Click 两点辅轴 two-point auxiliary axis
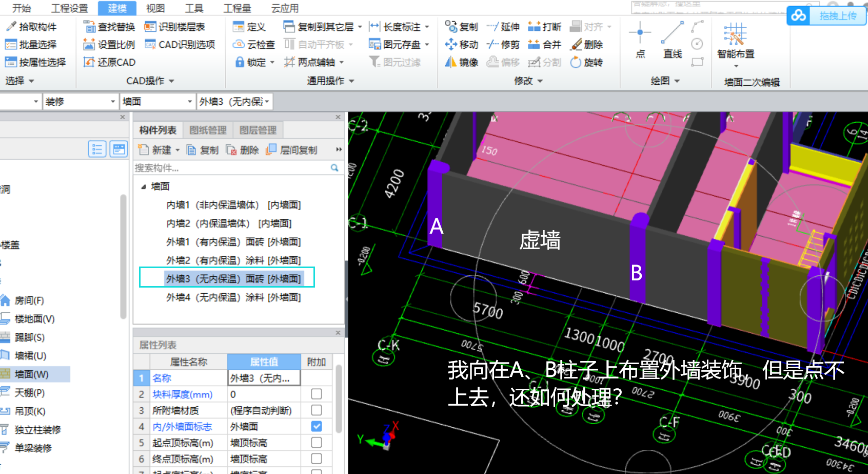This screenshot has height=474, width=868. point(313,62)
